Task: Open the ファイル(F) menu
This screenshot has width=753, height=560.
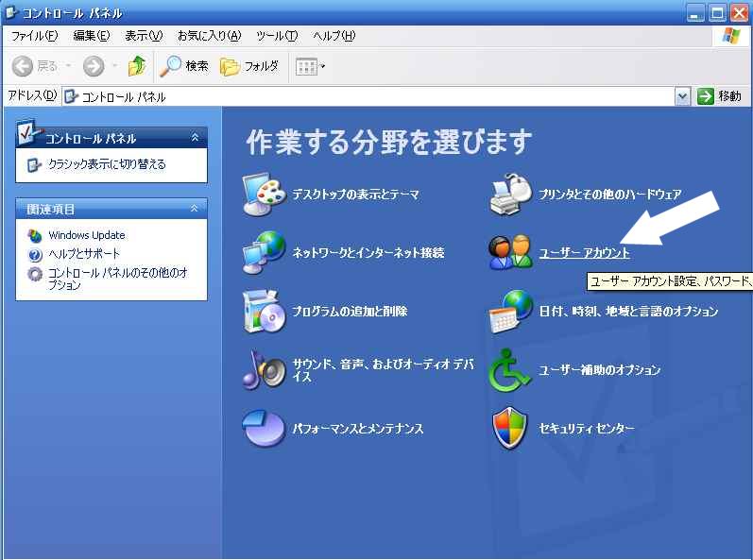Action: tap(34, 36)
